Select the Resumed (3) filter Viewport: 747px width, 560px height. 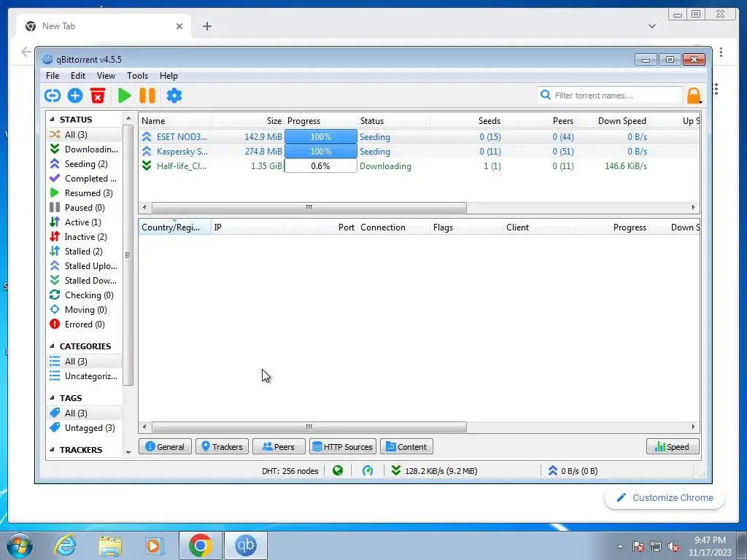pos(85,193)
